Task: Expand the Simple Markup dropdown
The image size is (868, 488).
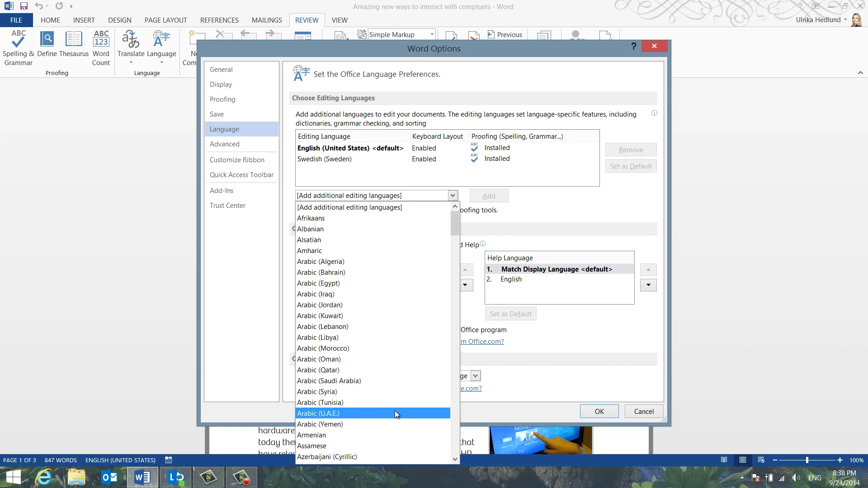Action: click(432, 35)
